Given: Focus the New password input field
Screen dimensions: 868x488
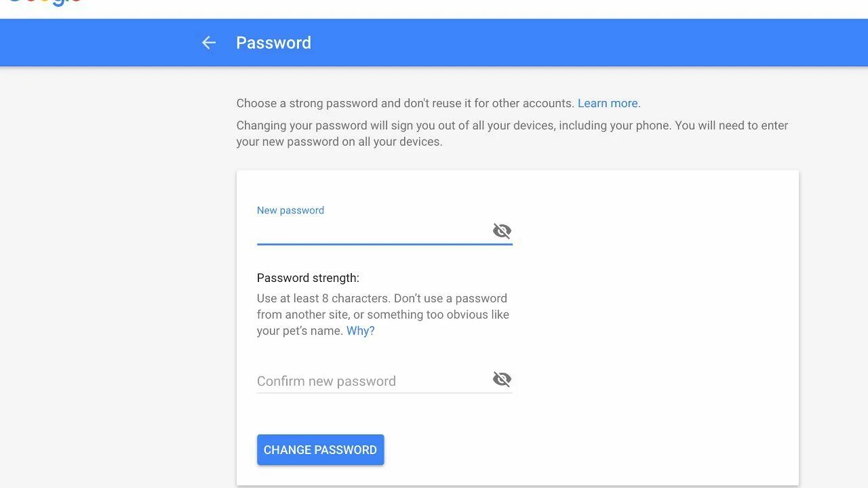Looking at the screenshot, I should (x=373, y=232).
